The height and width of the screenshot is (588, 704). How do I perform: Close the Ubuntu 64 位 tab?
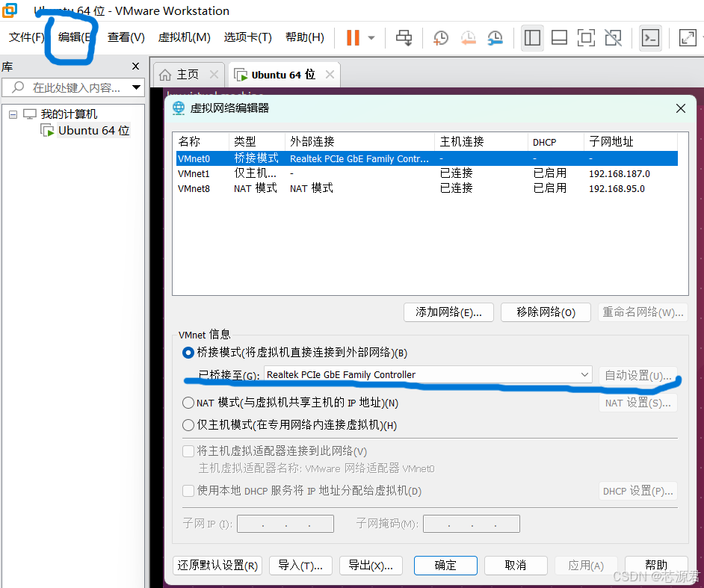330,75
